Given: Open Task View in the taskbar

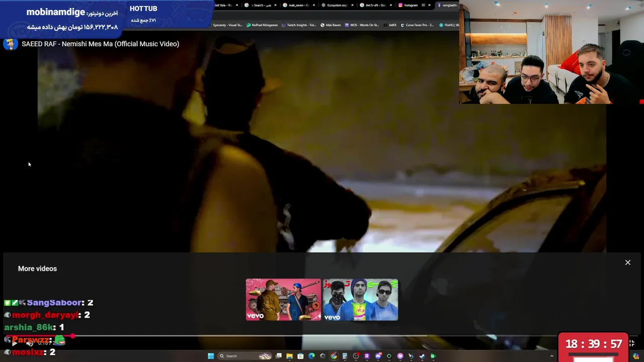Looking at the screenshot, I should coord(279,356).
